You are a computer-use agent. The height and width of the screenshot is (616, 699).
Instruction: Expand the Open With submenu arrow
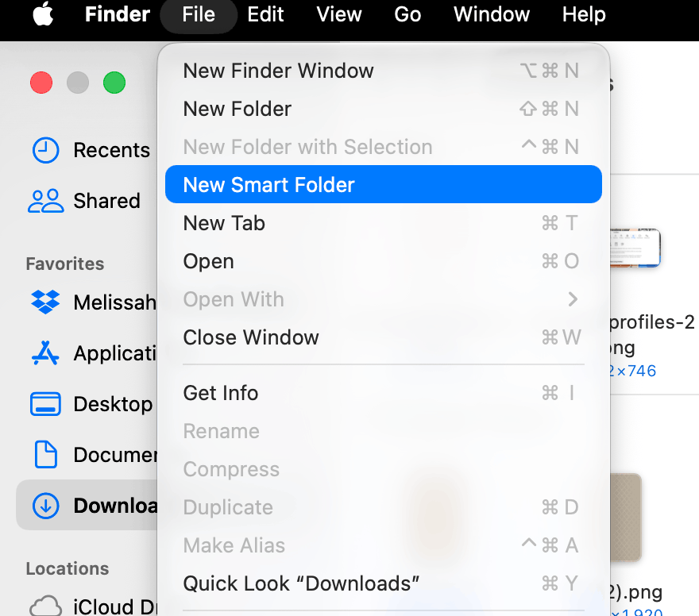[573, 298]
